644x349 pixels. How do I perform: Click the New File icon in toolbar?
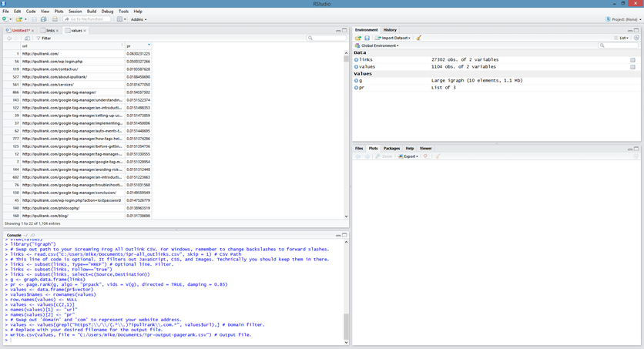coord(6,19)
